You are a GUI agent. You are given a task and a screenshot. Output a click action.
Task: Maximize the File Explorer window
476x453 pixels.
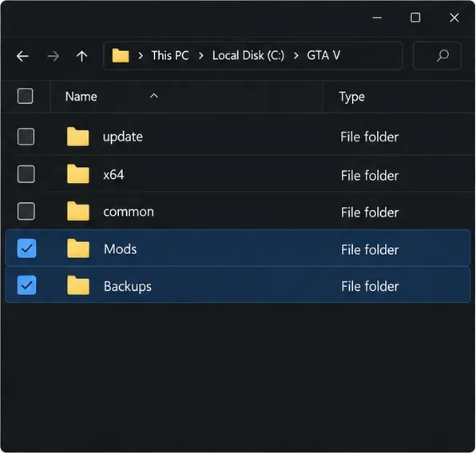[x=415, y=18]
